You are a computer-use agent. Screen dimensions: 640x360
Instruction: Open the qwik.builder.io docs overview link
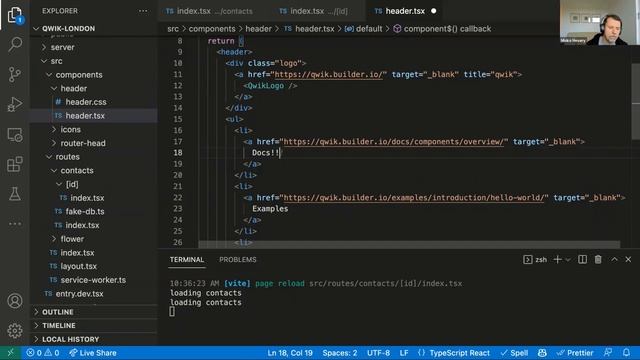pos(393,142)
